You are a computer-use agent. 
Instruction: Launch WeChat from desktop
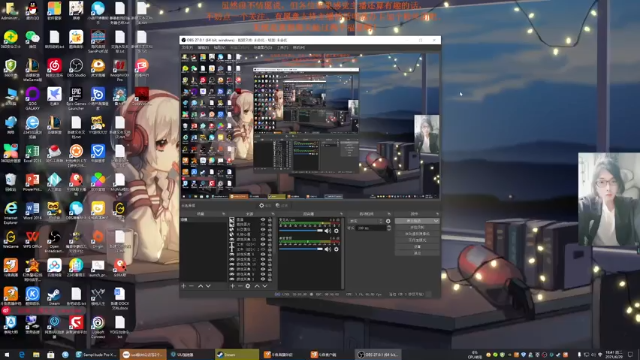tap(32, 39)
